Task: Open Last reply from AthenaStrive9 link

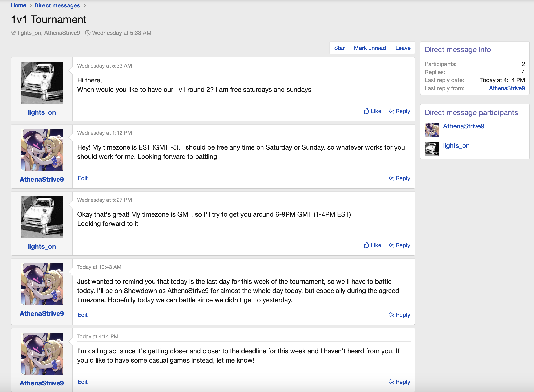Action: coord(507,88)
